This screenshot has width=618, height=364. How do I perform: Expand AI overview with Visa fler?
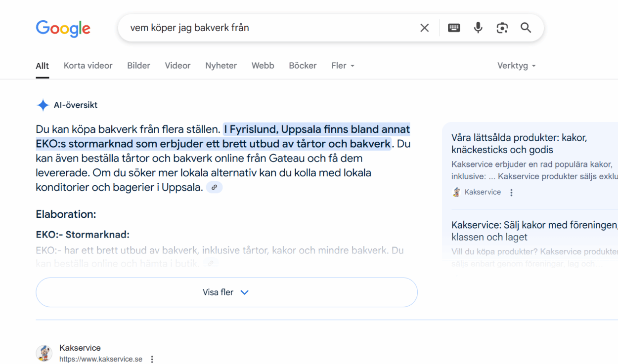pyautogui.click(x=226, y=292)
